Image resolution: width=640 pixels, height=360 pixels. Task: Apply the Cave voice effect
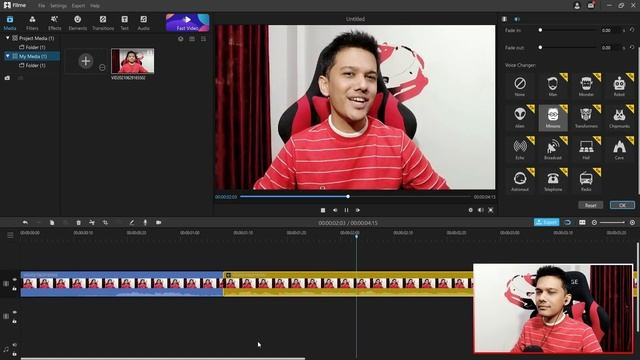coord(619,149)
